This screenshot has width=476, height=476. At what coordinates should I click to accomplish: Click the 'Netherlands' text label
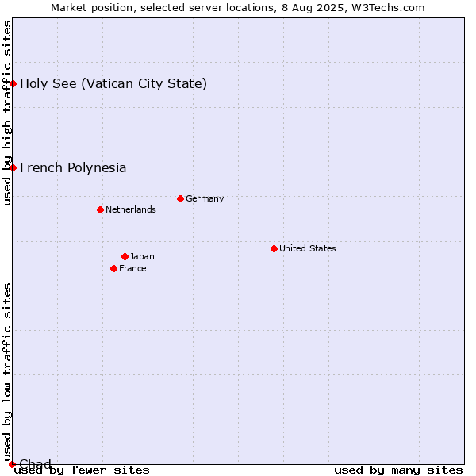point(131,209)
